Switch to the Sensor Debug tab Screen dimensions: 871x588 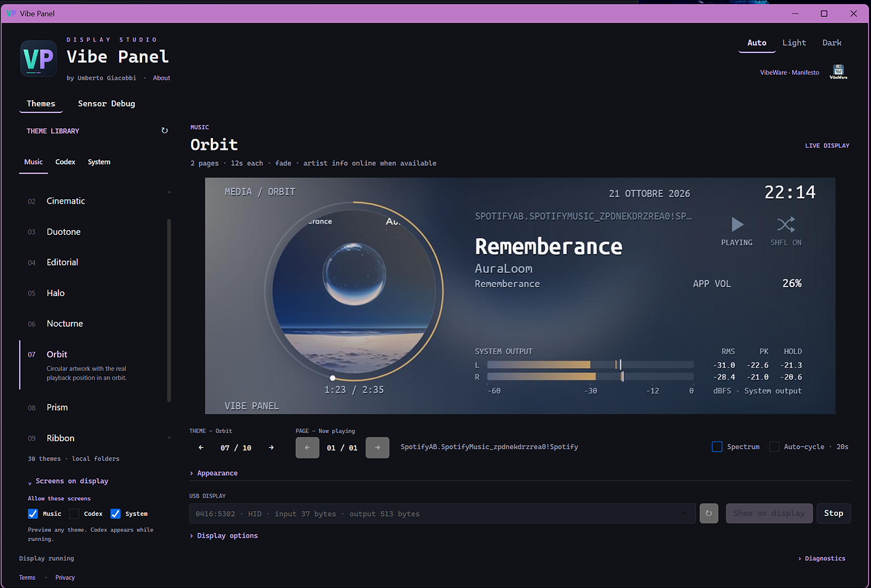pyautogui.click(x=106, y=103)
